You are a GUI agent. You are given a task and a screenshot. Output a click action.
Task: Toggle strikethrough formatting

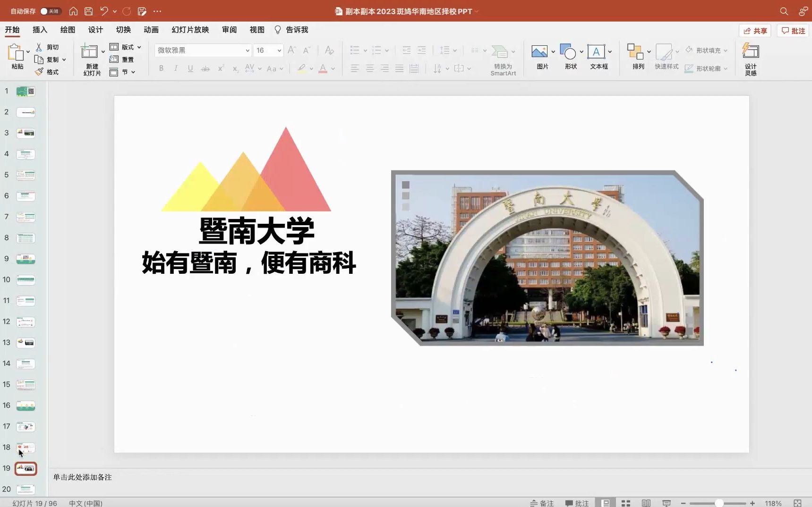(x=205, y=68)
